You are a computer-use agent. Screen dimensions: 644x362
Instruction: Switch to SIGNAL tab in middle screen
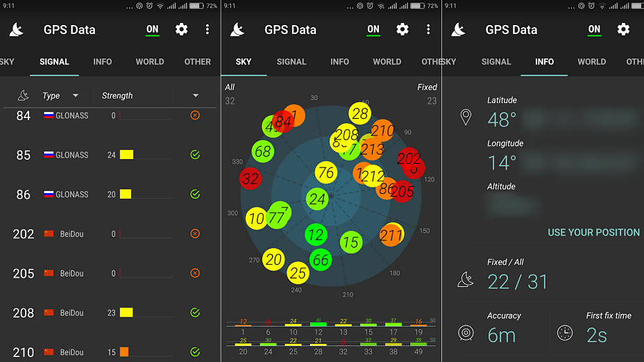coord(291,62)
